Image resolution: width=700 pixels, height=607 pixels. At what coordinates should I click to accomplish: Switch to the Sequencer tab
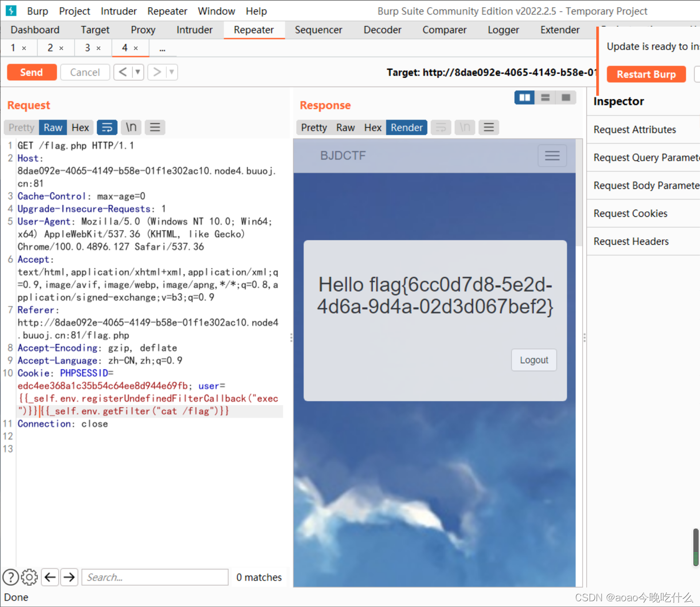[318, 30]
